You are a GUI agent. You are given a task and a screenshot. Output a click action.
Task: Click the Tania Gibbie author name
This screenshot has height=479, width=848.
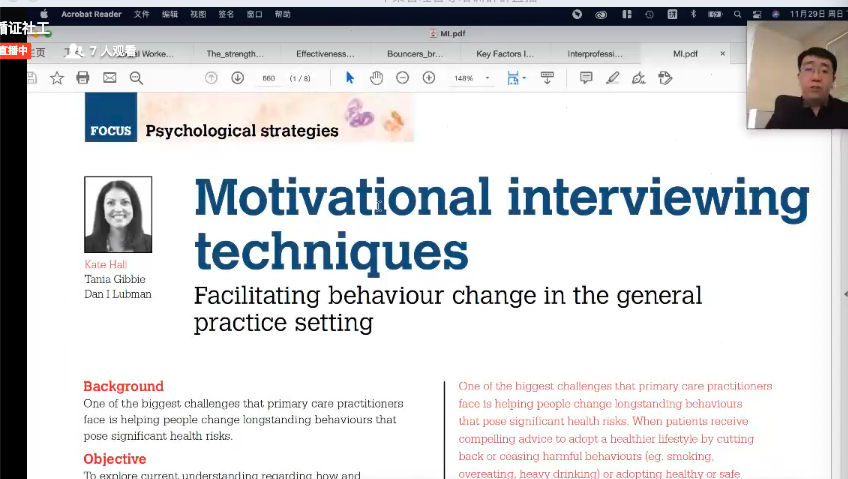point(115,279)
